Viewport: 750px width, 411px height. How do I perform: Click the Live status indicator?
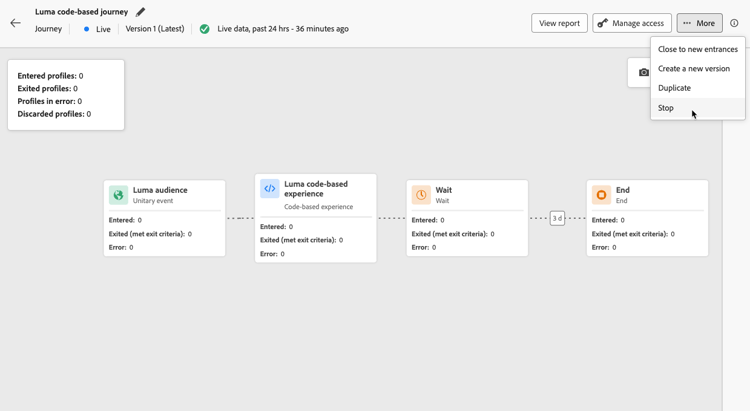click(98, 29)
